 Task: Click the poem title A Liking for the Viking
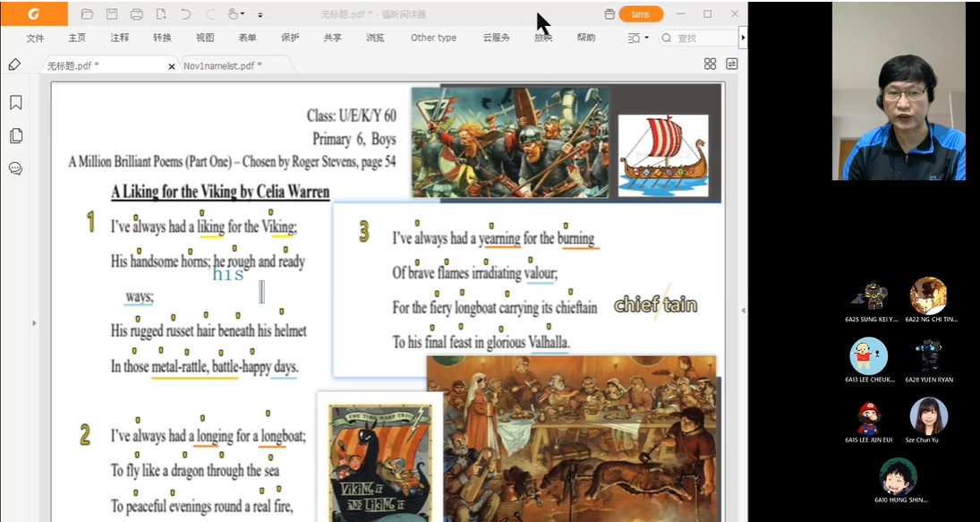pos(220,192)
